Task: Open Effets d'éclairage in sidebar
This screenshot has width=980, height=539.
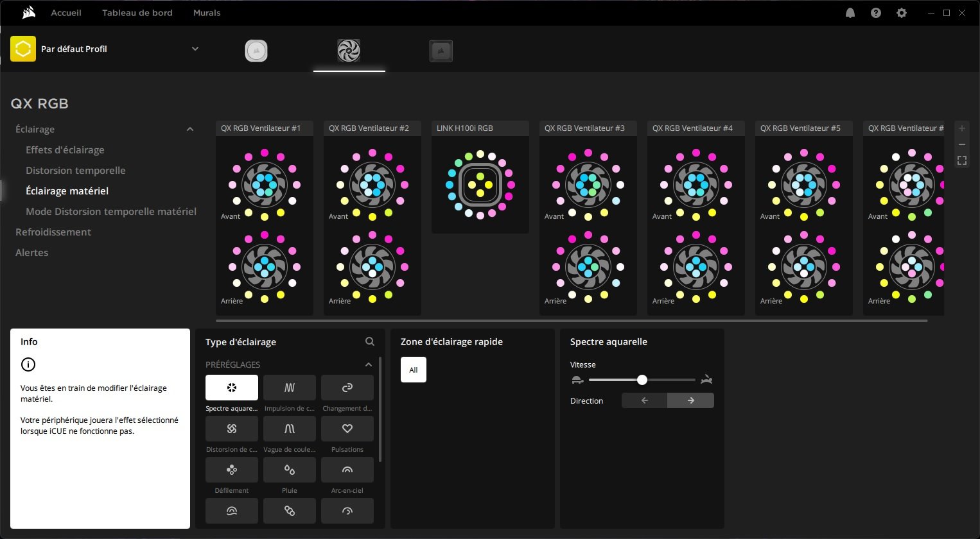Action: 65,150
